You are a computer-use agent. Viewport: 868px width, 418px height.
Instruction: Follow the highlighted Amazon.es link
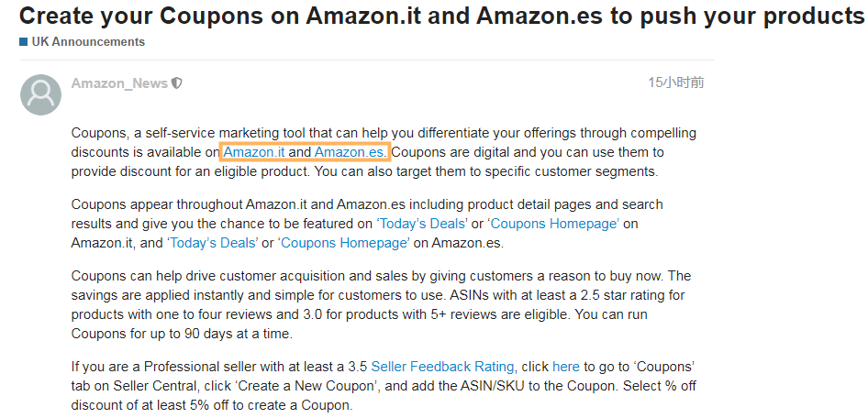point(351,151)
